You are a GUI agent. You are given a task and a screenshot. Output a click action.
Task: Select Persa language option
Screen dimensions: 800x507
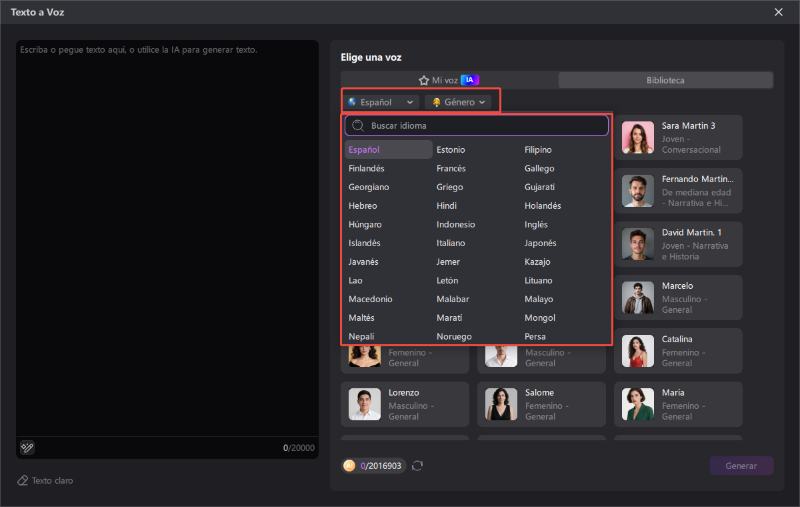point(535,337)
